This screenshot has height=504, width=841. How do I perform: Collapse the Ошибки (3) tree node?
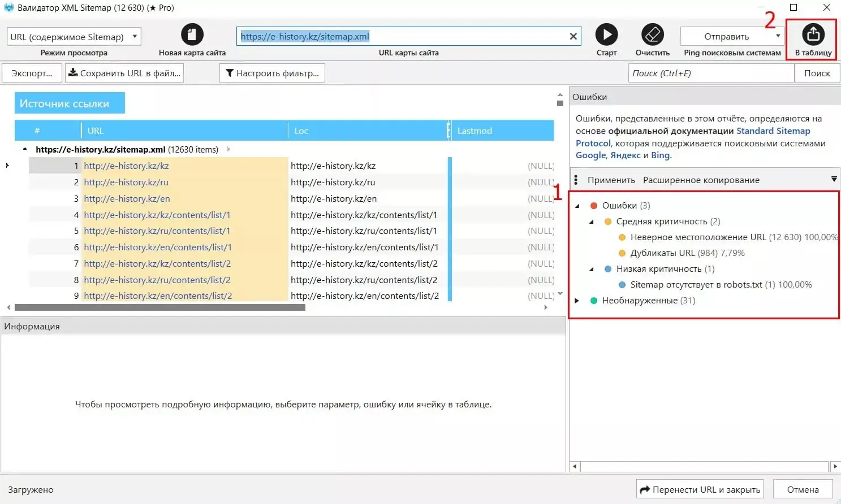point(577,206)
